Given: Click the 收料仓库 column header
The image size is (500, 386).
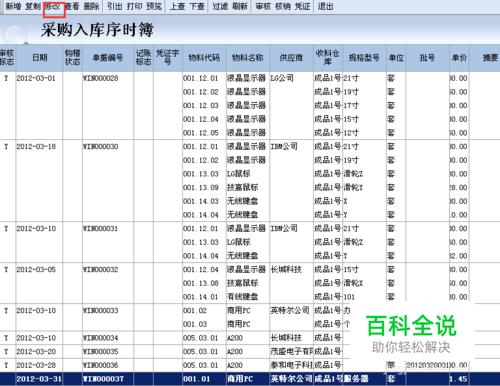Looking at the screenshot, I should coord(328,58).
